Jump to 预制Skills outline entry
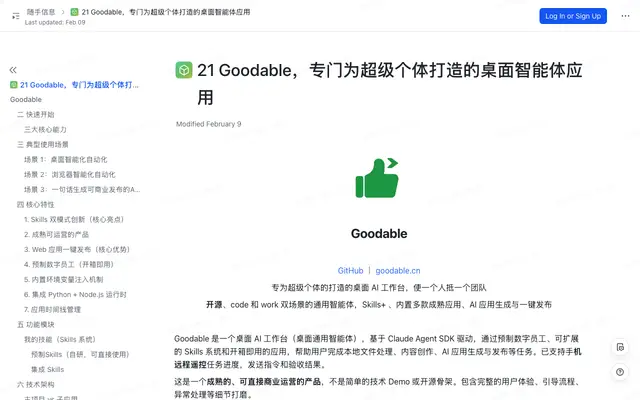 (x=80, y=355)
